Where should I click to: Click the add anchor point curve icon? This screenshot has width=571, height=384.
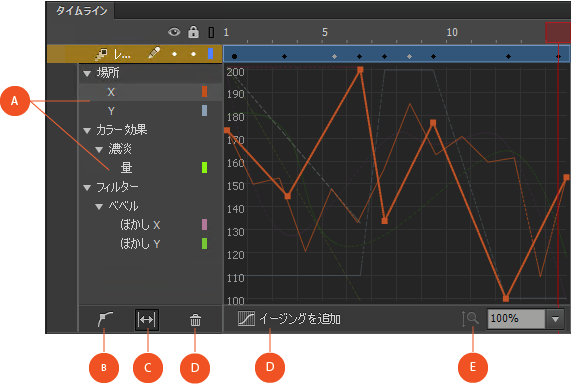point(105,320)
